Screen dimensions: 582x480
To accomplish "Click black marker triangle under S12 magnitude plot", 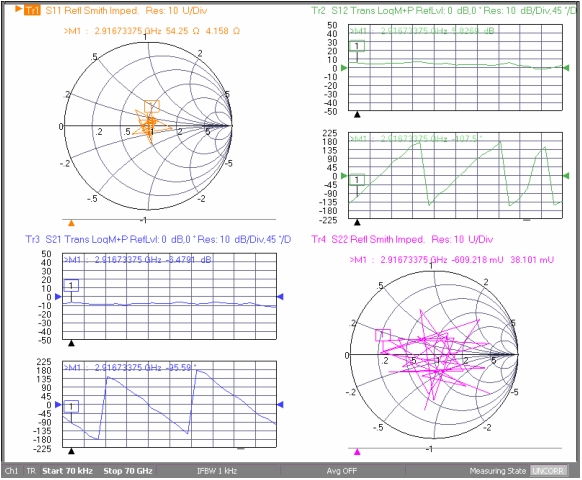I will click(x=357, y=115).
